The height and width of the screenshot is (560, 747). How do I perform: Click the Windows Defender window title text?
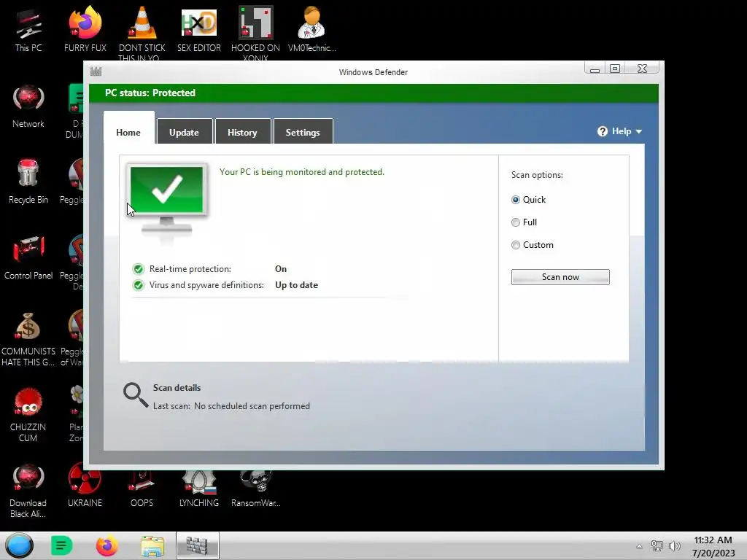(373, 72)
